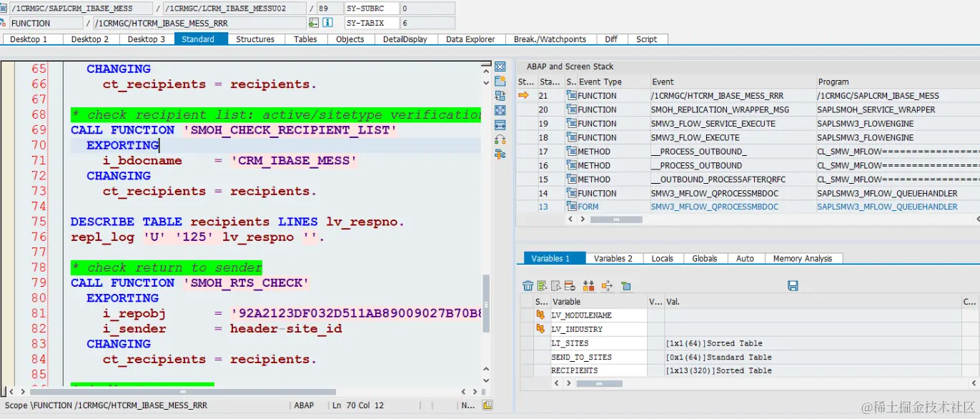This screenshot has width=980, height=419.
Task: Click the orange arrow stack pointer on row 21
Action: (524, 95)
